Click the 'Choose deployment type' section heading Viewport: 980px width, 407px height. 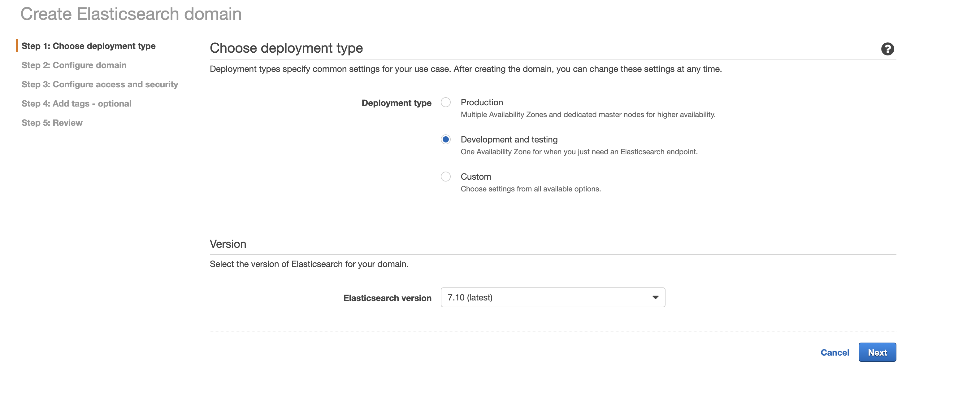(x=286, y=48)
